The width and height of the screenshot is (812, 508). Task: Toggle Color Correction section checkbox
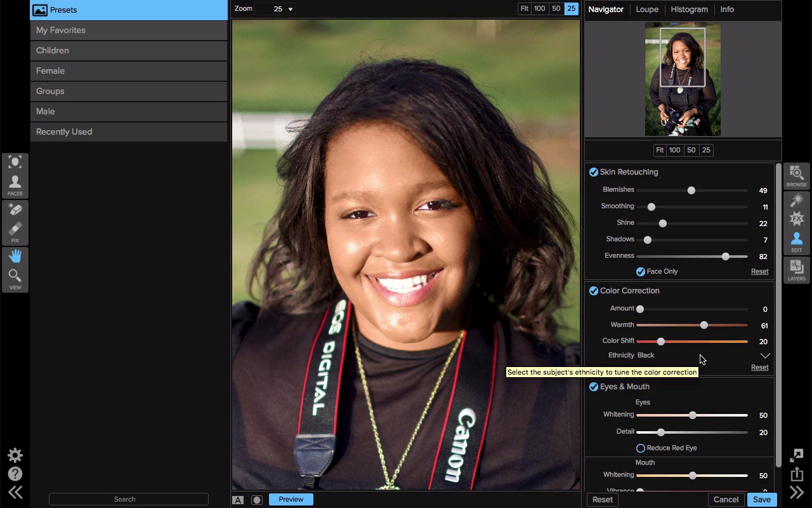pyautogui.click(x=594, y=291)
